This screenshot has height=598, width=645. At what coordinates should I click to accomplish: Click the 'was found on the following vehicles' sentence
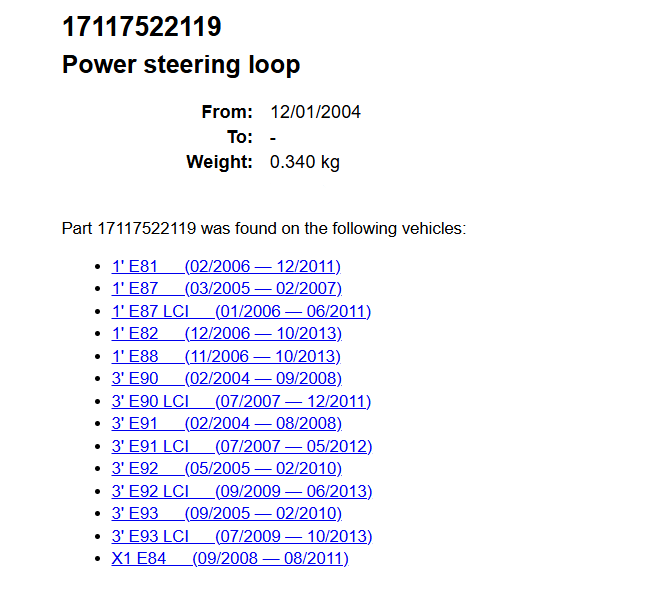[264, 229]
